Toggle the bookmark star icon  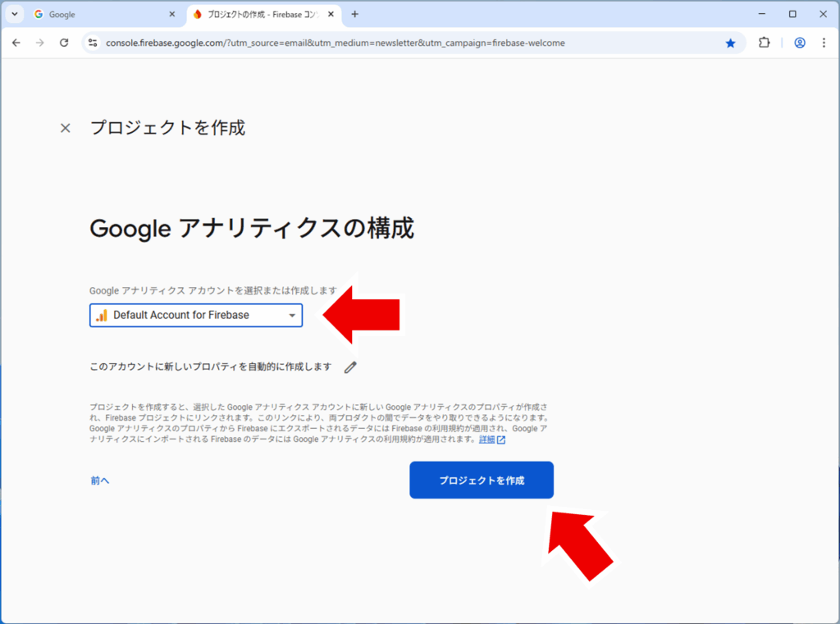pyautogui.click(x=730, y=43)
